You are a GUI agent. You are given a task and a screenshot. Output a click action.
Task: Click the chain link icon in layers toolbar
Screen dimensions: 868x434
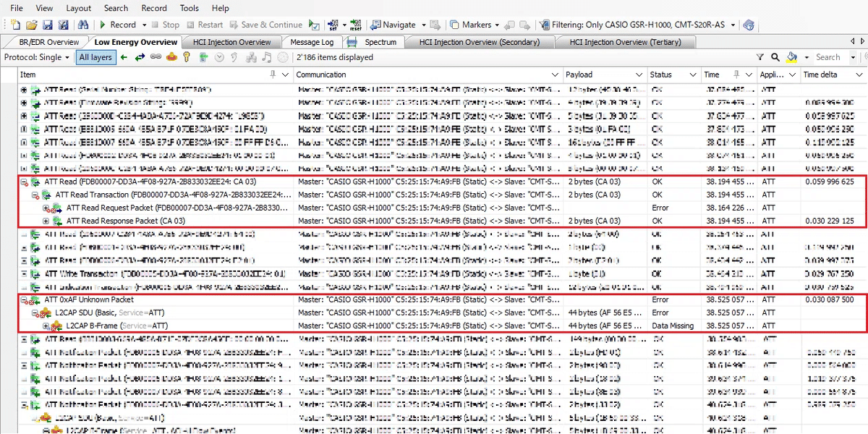click(156, 57)
